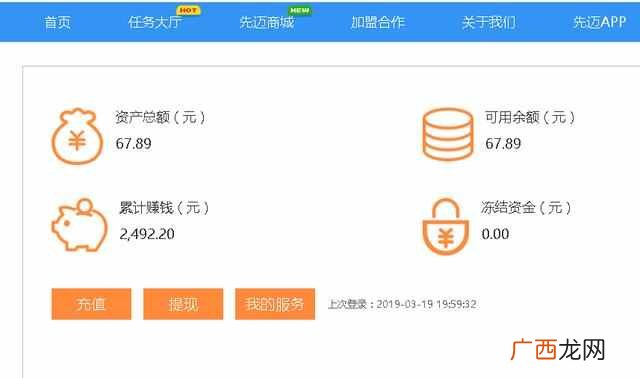Select 加盟合作 in the top navigation
The width and height of the screenshot is (640, 378).
pyautogui.click(x=378, y=22)
